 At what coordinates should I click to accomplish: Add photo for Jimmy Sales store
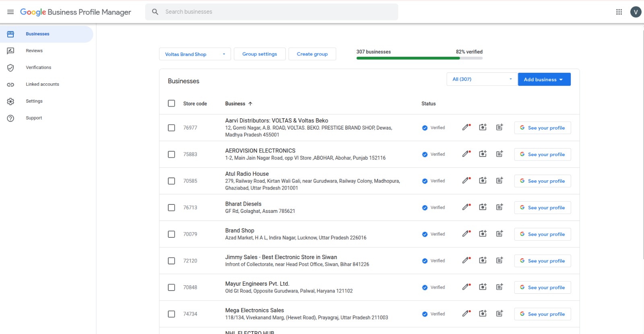pyautogui.click(x=483, y=260)
